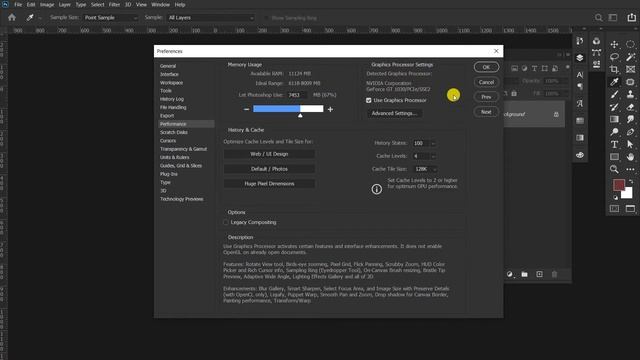Click the new layer icon in Layers panel
Screen dimensions: 640x360
pos(539,274)
